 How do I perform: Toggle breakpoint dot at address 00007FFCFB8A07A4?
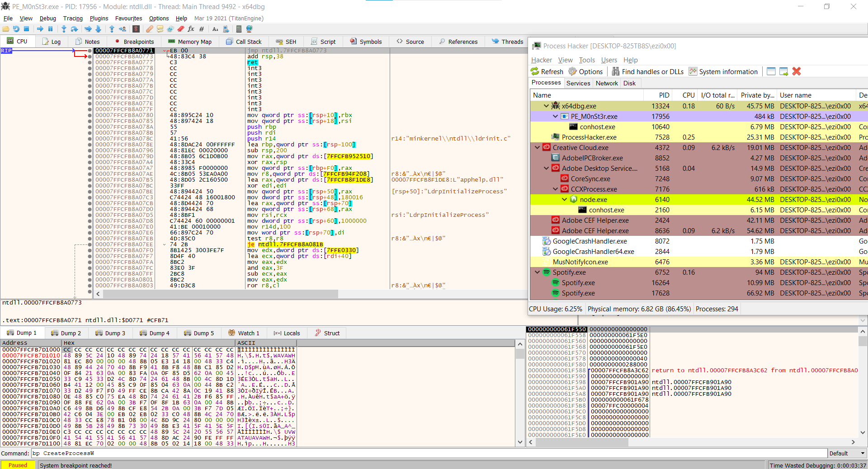(90, 162)
